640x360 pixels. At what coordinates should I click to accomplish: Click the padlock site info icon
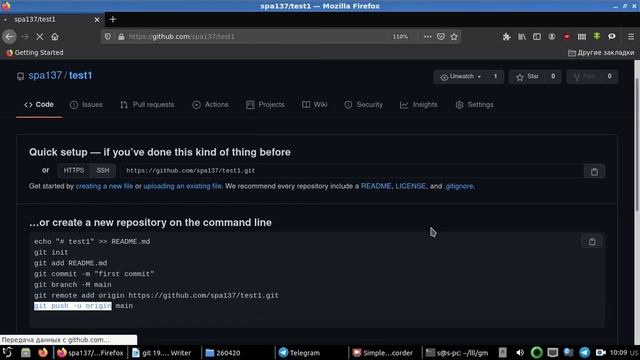[x=121, y=36]
